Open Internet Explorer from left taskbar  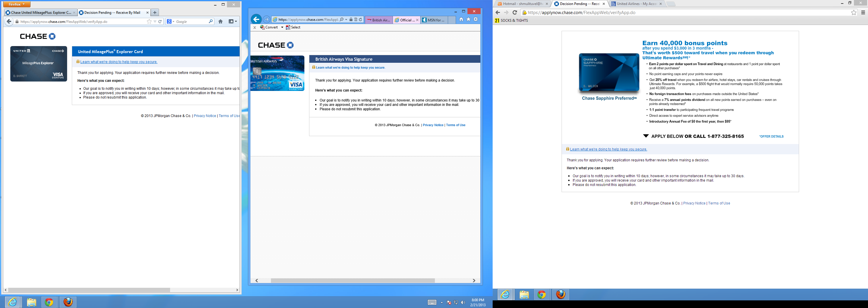(13, 302)
